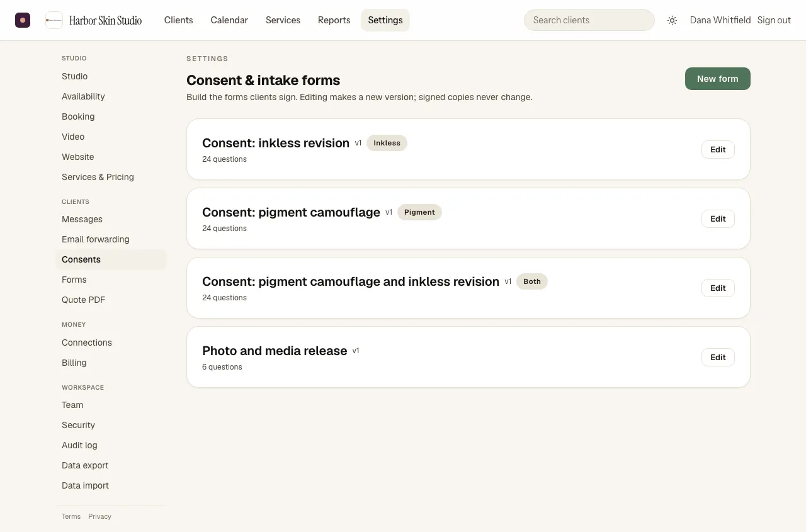Viewport: 806px width, 532px height.
Task: Open Team settings
Action: click(111, 405)
